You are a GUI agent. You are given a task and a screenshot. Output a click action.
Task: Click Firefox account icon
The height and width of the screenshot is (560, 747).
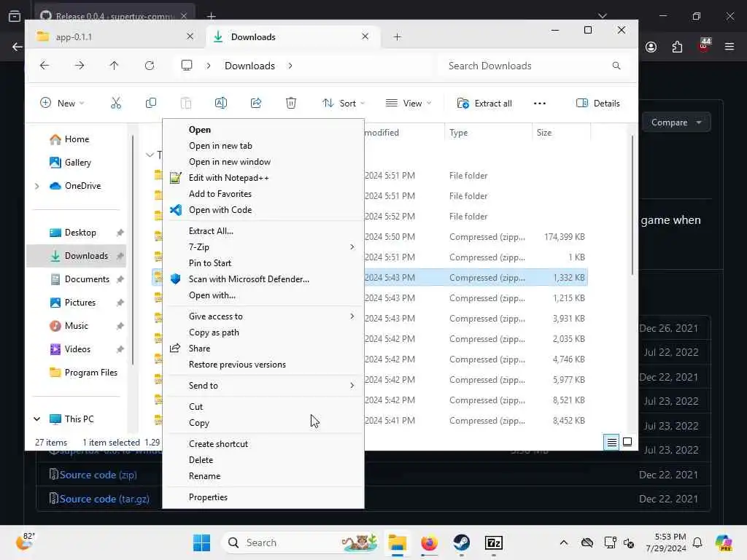pos(651,47)
